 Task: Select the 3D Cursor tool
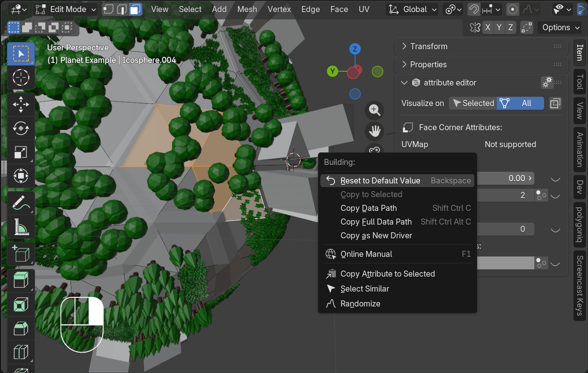point(21,77)
